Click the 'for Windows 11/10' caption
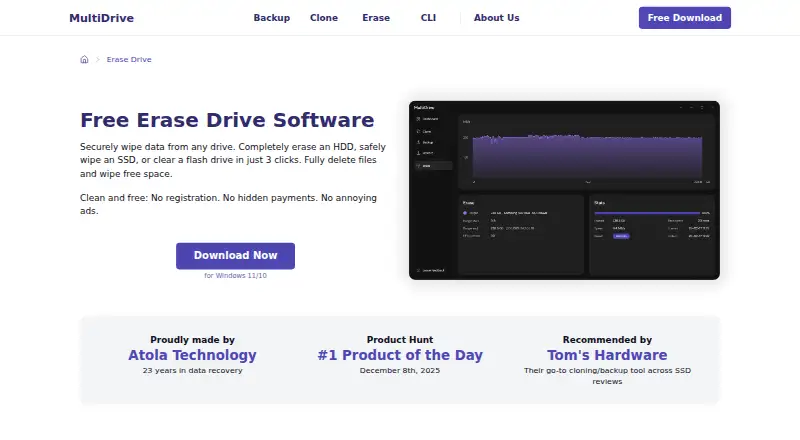The height and width of the screenshot is (440, 800). tap(235, 276)
